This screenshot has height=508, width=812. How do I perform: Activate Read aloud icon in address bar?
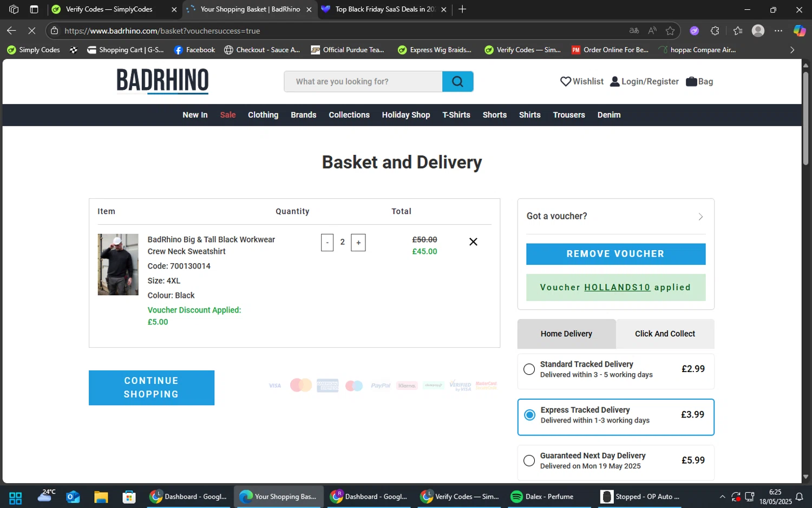pyautogui.click(x=652, y=31)
